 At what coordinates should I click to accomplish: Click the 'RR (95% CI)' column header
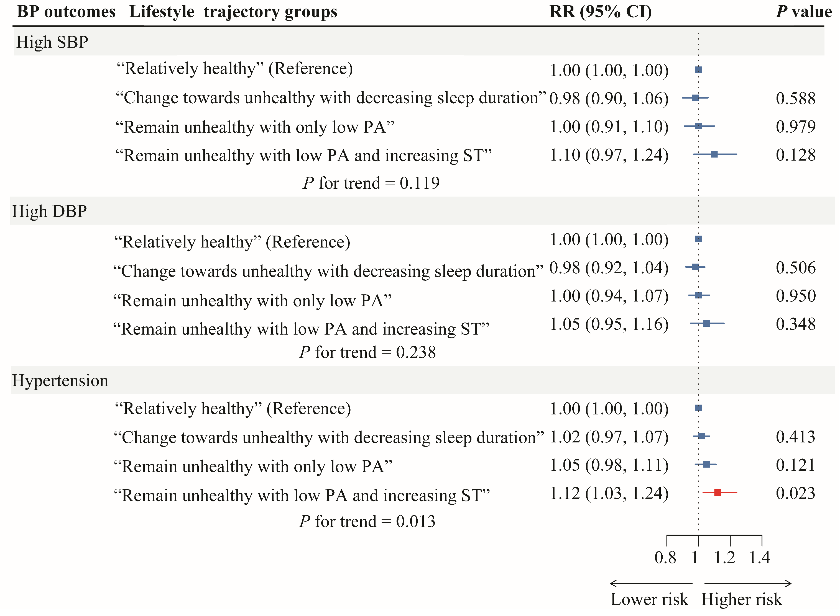pyautogui.click(x=601, y=12)
